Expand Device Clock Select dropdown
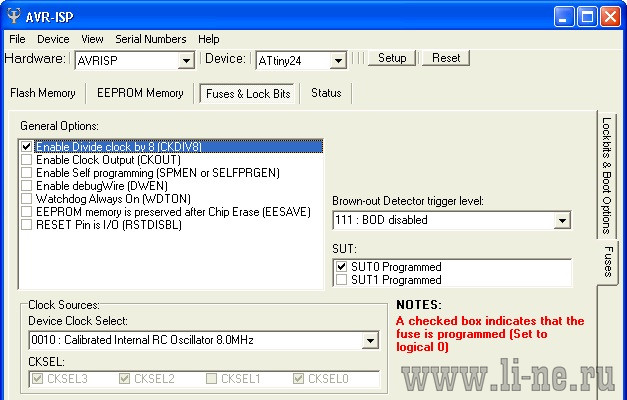The height and width of the screenshot is (400, 627). point(370,340)
